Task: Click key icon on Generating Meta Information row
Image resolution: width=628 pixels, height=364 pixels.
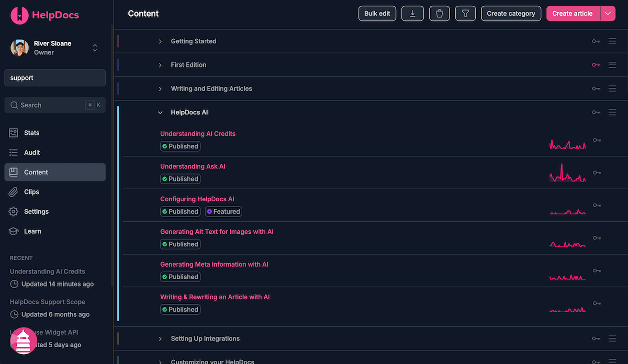Action: [597, 270]
